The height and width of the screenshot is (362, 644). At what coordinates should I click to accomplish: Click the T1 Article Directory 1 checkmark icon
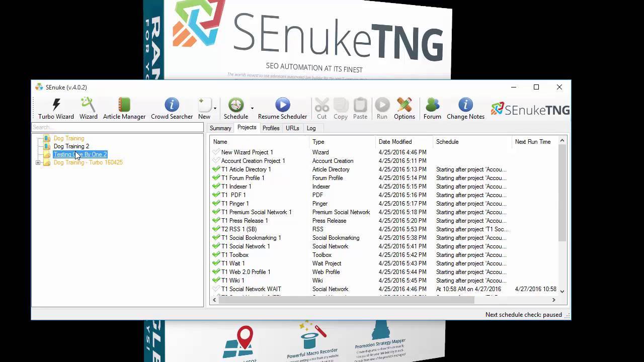point(216,169)
